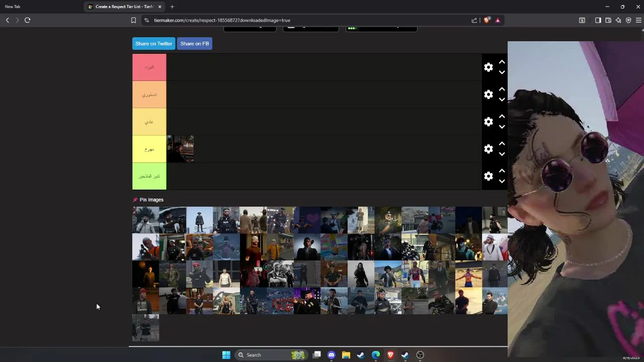Image resolution: width=644 pixels, height=362 pixels.
Task: Select the thumbnail placed in the yellow tier
Action: tap(180, 149)
